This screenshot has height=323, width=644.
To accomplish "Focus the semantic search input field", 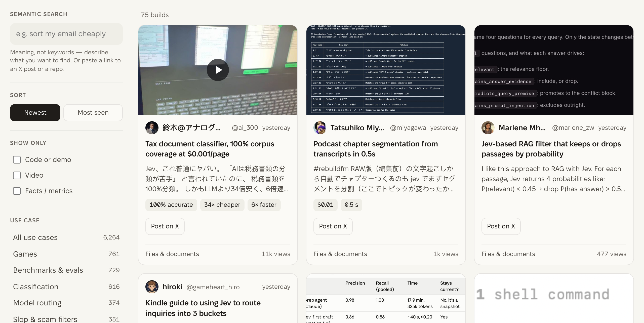I will pyautogui.click(x=66, y=34).
